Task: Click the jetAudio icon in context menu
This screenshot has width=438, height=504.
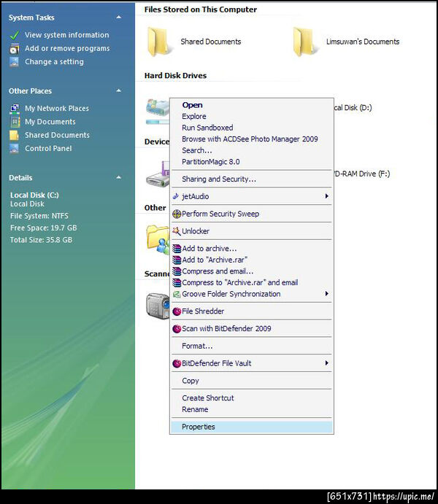Action: coord(176,196)
